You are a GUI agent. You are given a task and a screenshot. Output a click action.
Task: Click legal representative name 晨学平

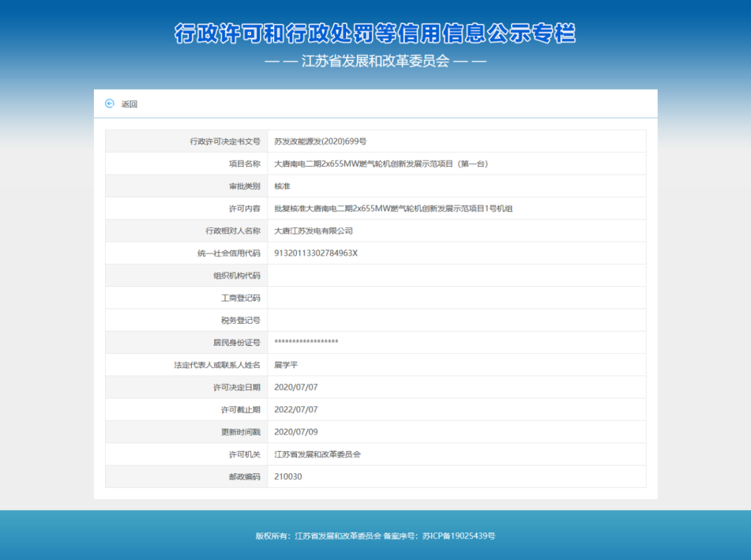click(286, 365)
